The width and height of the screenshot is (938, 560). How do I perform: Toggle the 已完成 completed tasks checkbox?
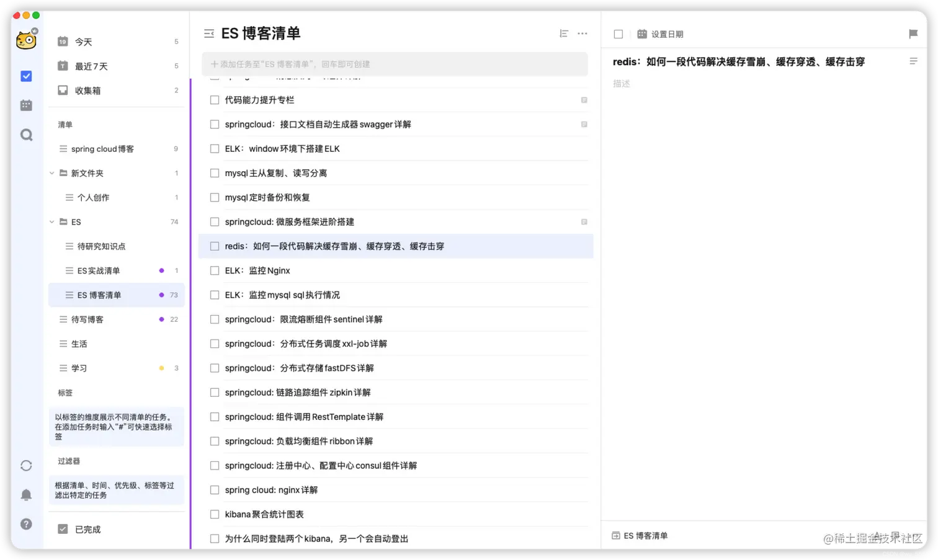click(x=63, y=528)
